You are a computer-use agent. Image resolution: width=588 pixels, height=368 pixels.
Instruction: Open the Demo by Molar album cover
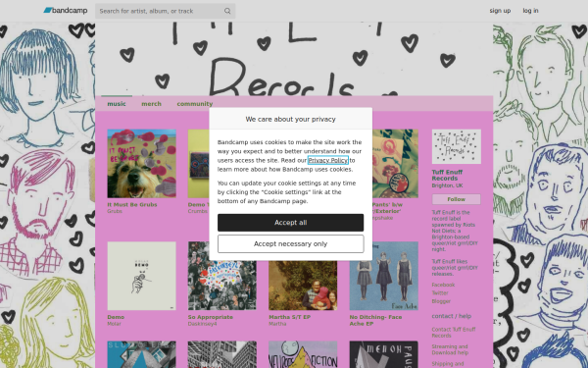[x=141, y=276]
